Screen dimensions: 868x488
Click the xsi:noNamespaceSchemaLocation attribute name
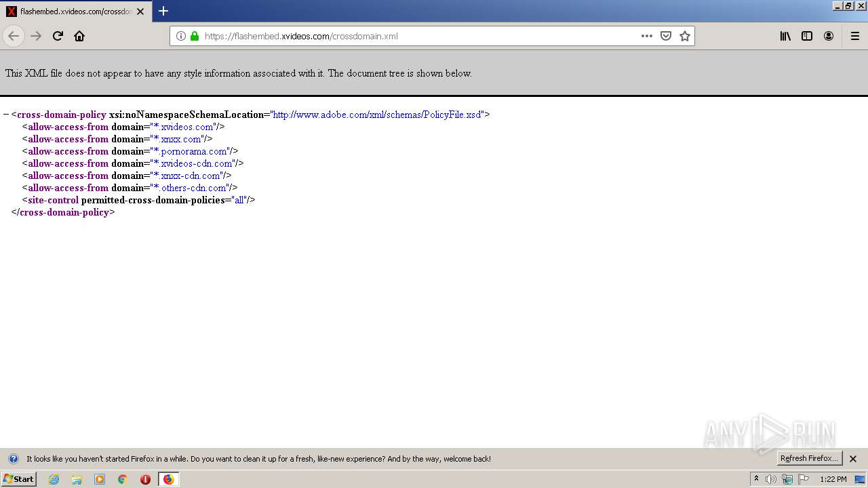coord(186,115)
